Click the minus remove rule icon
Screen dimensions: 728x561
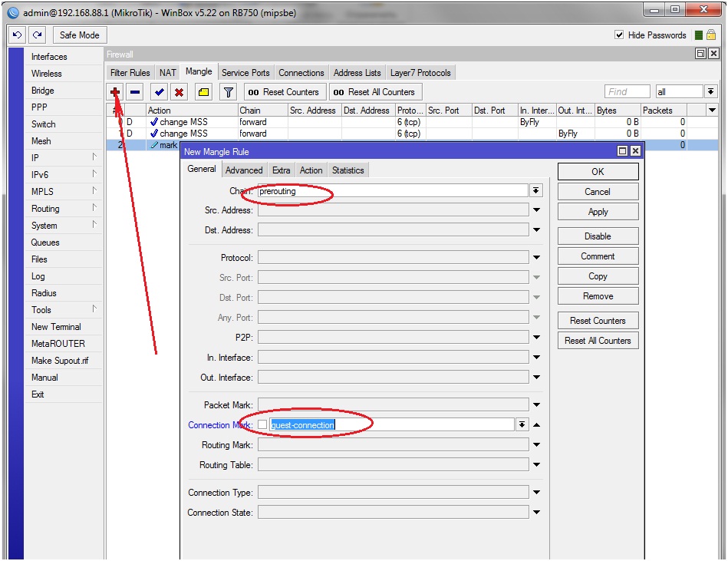[x=135, y=92]
